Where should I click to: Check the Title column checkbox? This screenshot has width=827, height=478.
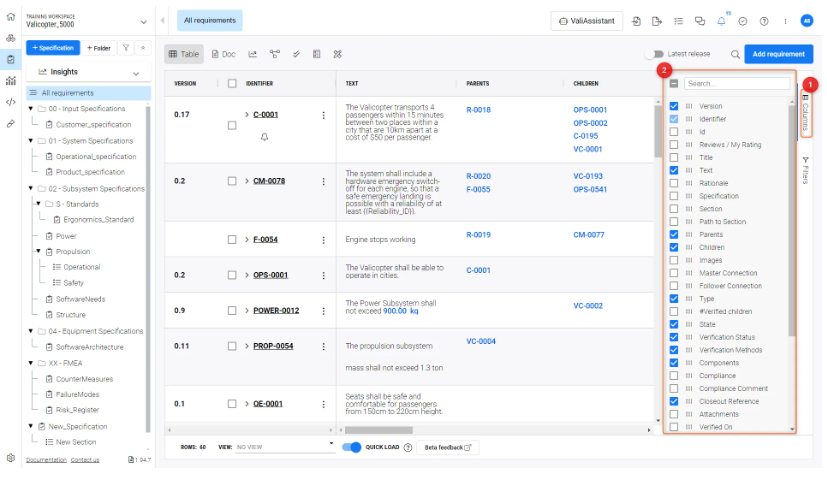(x=674, y=157)
